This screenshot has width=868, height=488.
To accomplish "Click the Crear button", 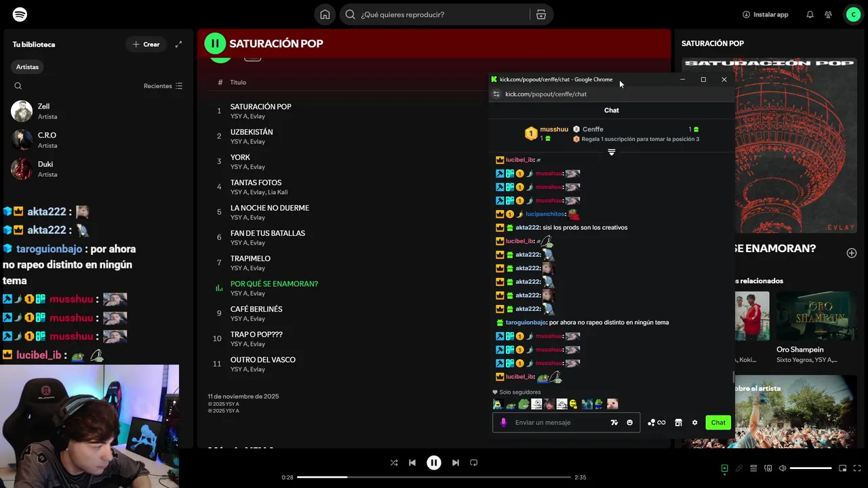I will [x=146, y=44].
